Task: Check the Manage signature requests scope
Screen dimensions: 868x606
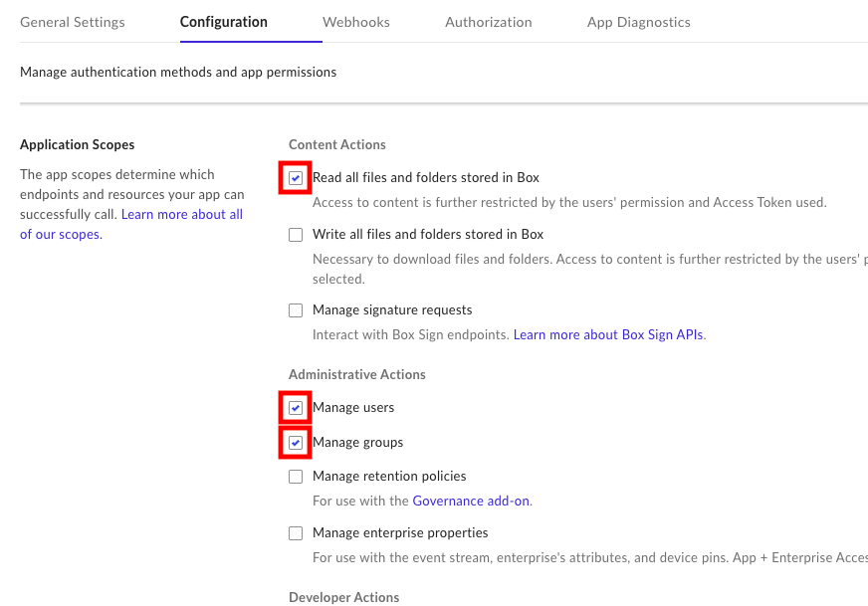Action: 296,309
